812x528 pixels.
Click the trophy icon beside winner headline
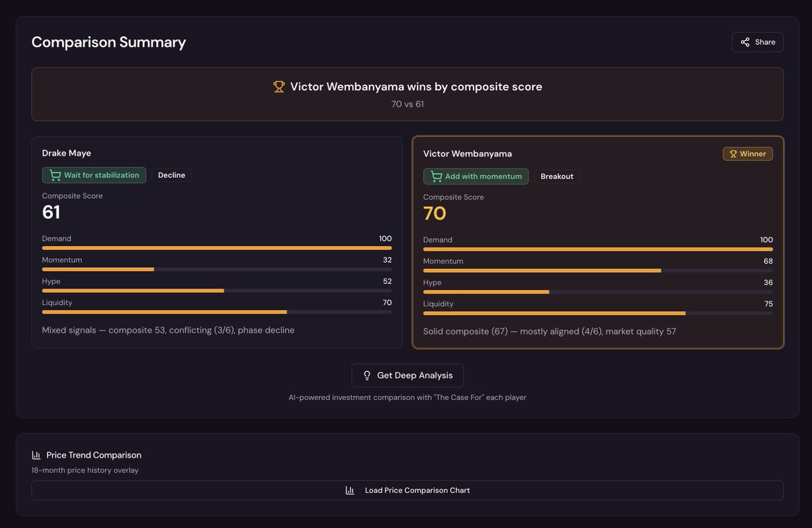(279, 87)
